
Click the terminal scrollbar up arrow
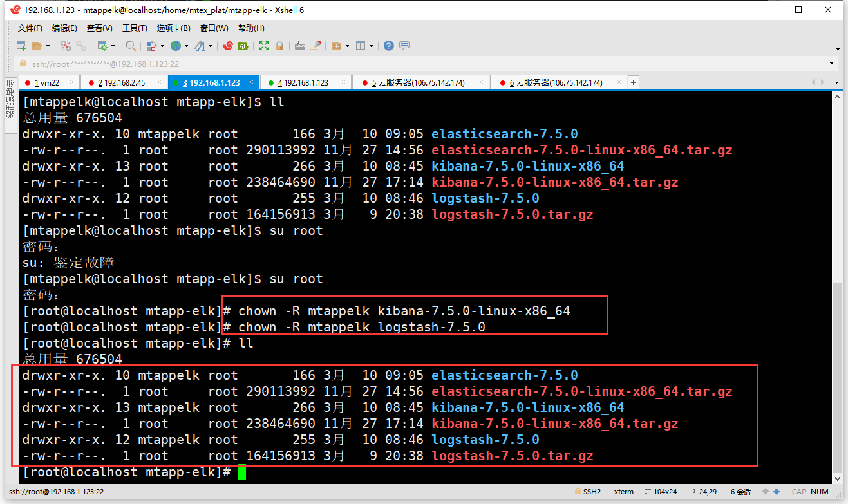point(837,97)
